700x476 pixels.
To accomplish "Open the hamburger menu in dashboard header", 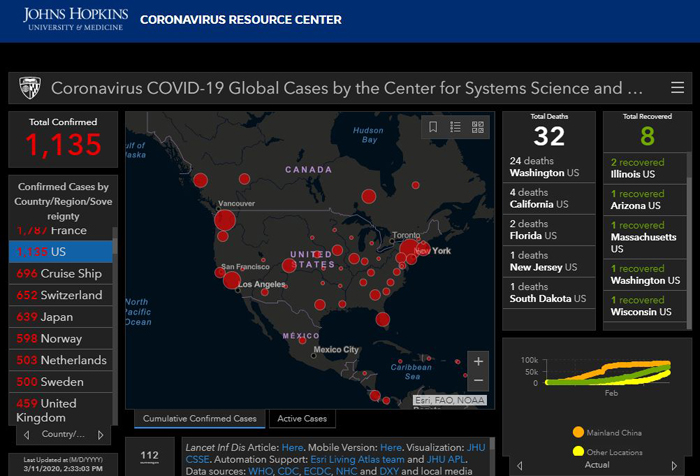I will 677,88.
